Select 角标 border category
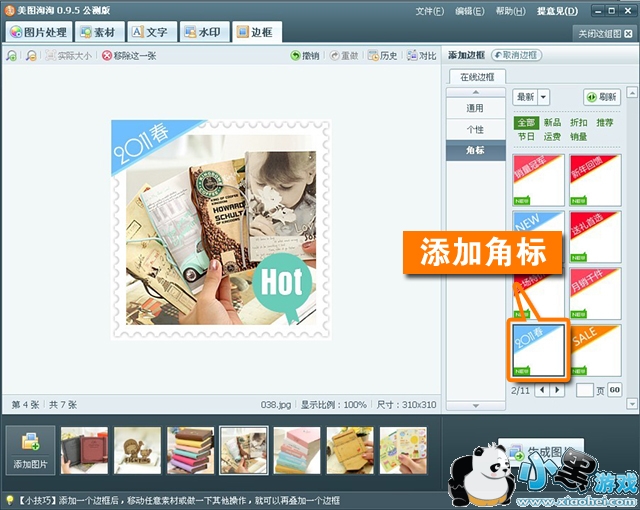This screenshot has height=510, width=640. coord(476,150)
